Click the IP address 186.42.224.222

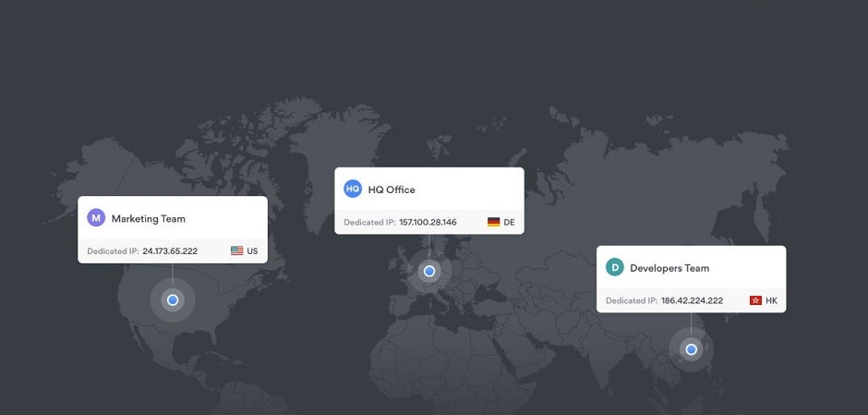point(692,300)
